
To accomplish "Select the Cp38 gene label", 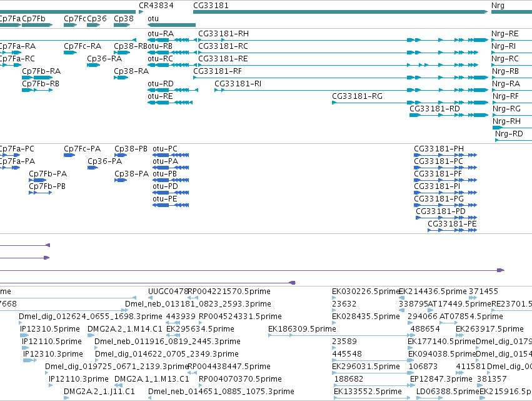I will point(124,19).
